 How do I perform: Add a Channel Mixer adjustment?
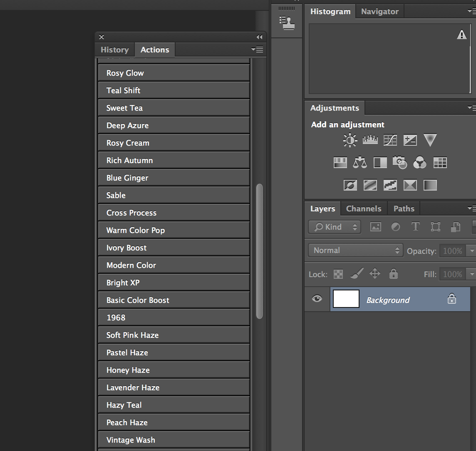pos(420,162)
